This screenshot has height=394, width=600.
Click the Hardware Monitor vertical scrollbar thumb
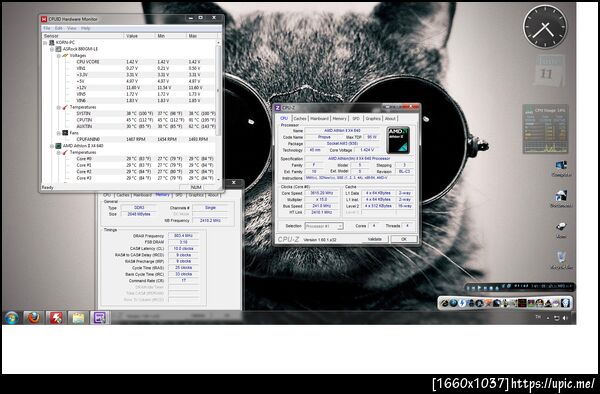(x=218, y=91)
